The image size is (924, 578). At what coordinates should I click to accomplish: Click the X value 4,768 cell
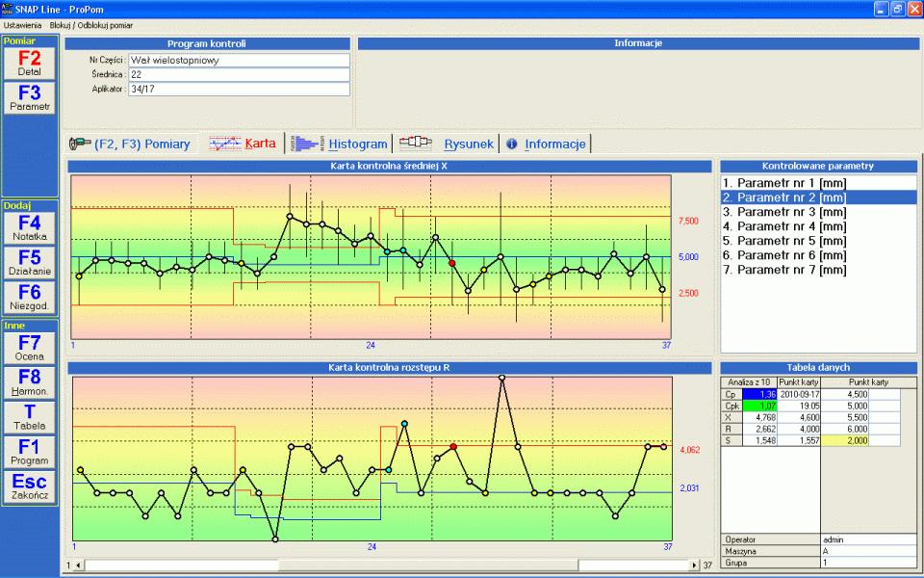[x=760, y=417]
